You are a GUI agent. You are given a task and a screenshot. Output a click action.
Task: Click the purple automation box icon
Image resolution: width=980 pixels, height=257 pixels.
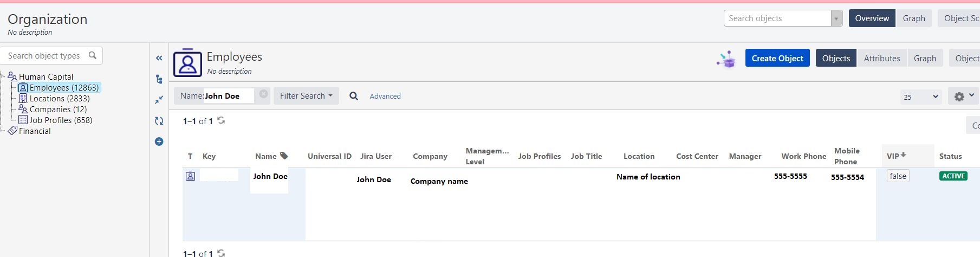point(726,59)
